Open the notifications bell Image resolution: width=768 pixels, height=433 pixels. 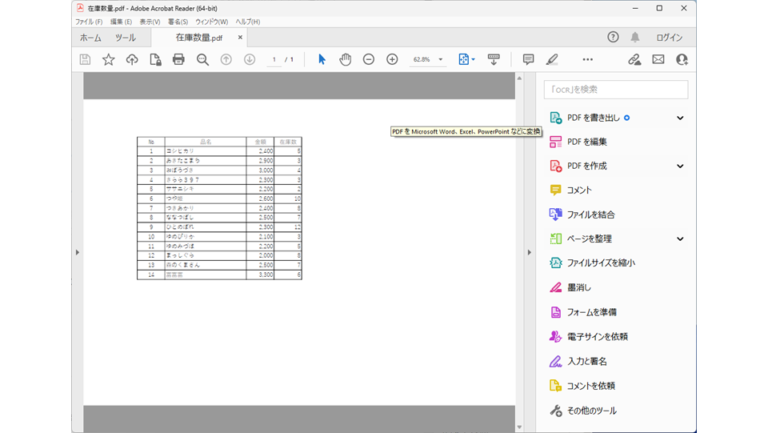coord(635,37)
